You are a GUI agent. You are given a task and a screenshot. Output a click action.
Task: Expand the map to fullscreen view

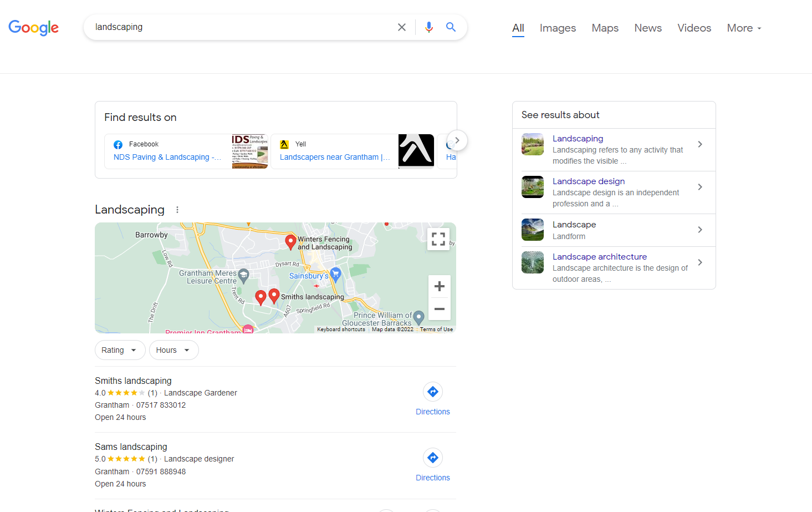438,239
